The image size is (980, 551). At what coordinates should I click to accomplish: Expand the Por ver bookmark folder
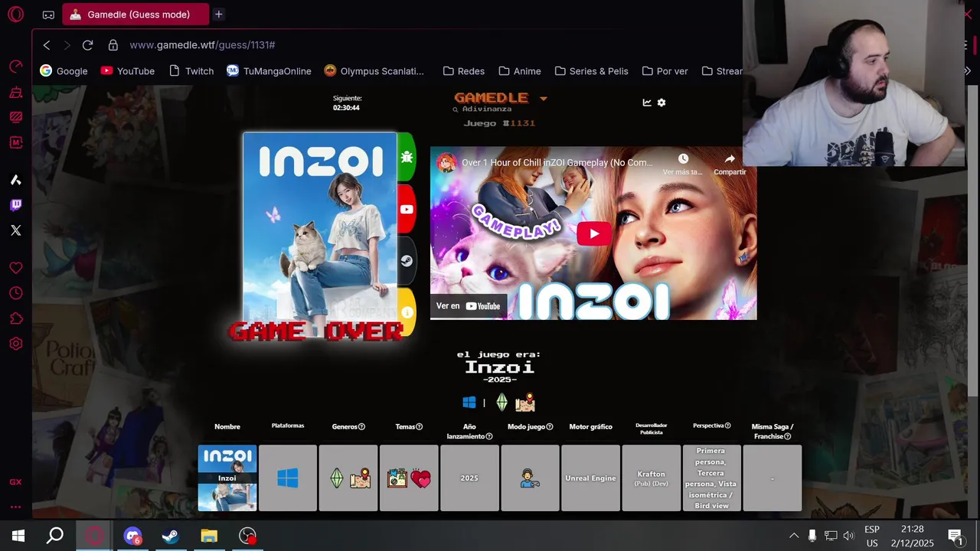(665, 71)
